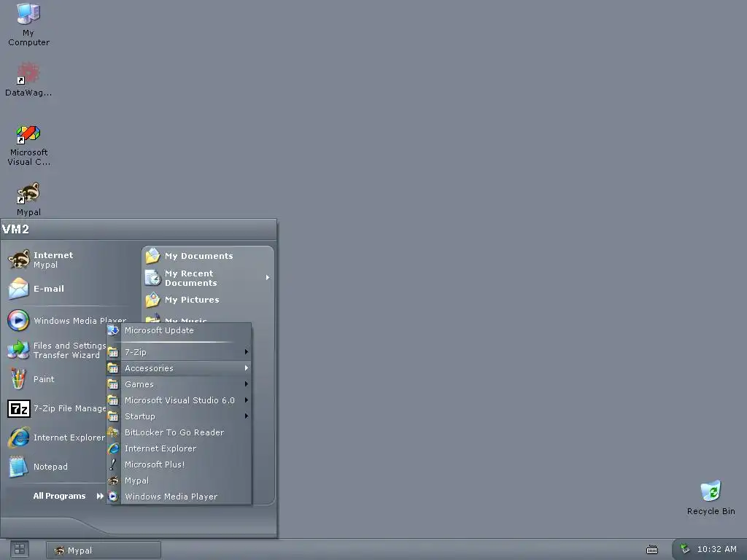Open the Mypal desktop shortcut icon

click(x=28, y=199)
